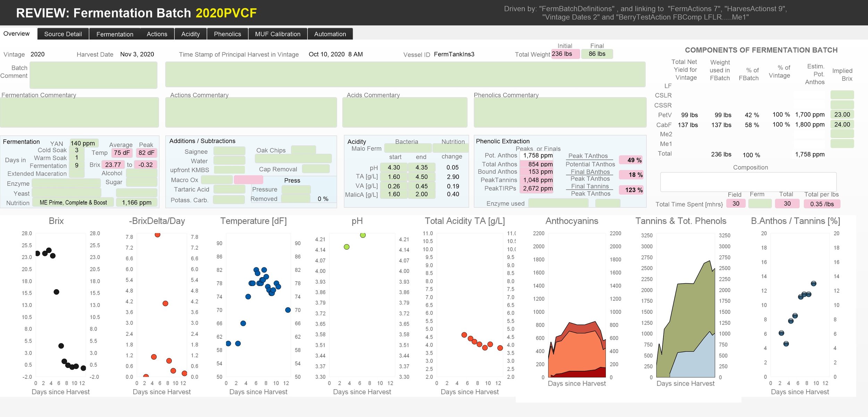Open the Acidity tab
Viewport: 868px width, 417px height.
(191, 34)
